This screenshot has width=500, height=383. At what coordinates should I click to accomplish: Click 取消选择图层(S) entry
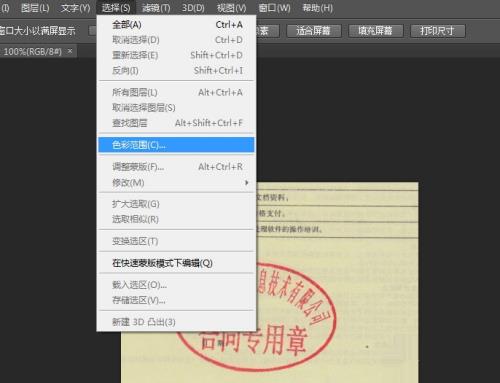click(176, 108)
